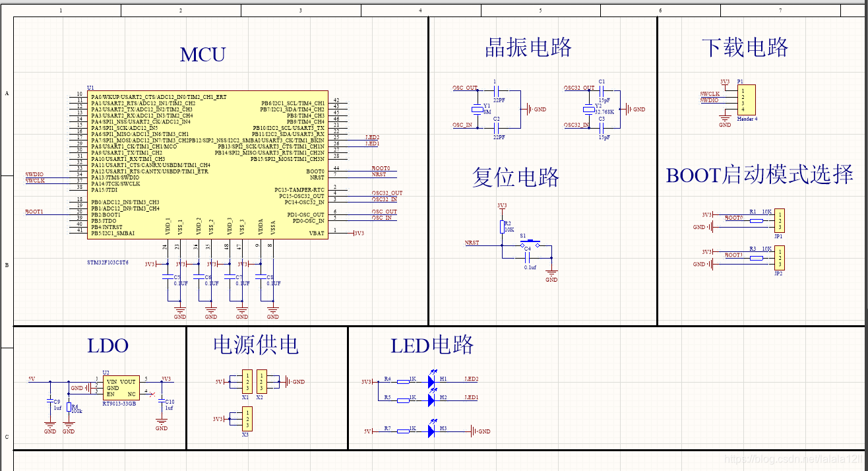Click the no-connect cross on U2 NC pin

pos(153,394)
